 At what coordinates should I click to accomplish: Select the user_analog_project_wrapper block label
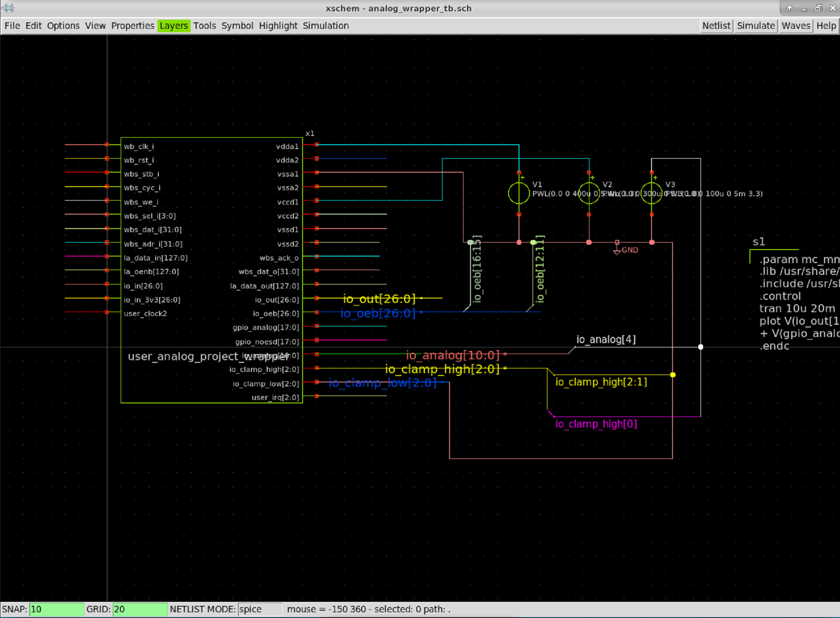click(184, 356)
